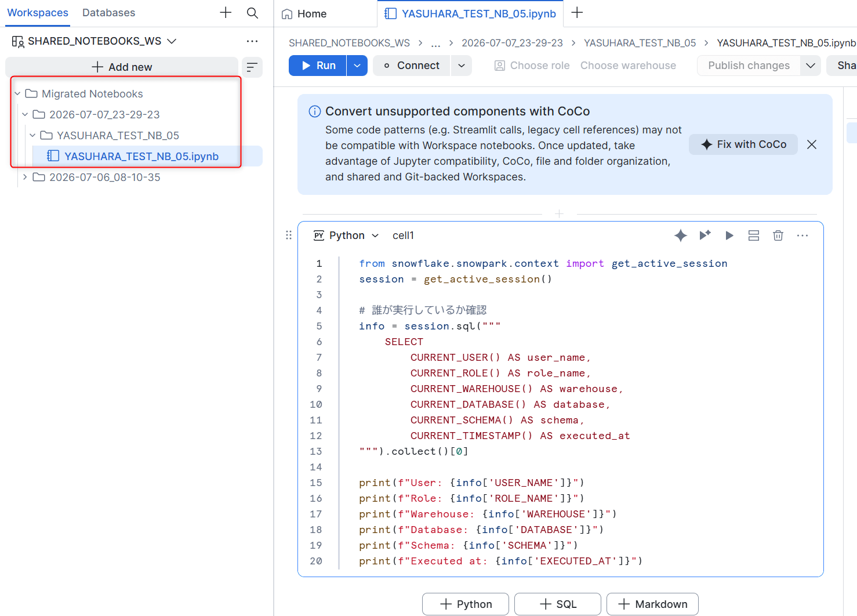Viewport: 857px width, 616px height.
Task: Toggle cell1 layout with the split-view icon
Action: pos(754,235)
